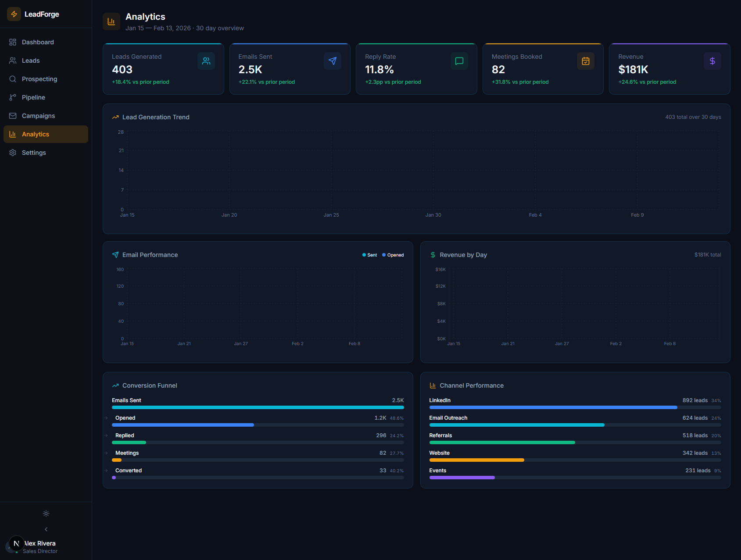
Task: Toggle the light/dark theme sun icon
Action: (x=46, y=514)
